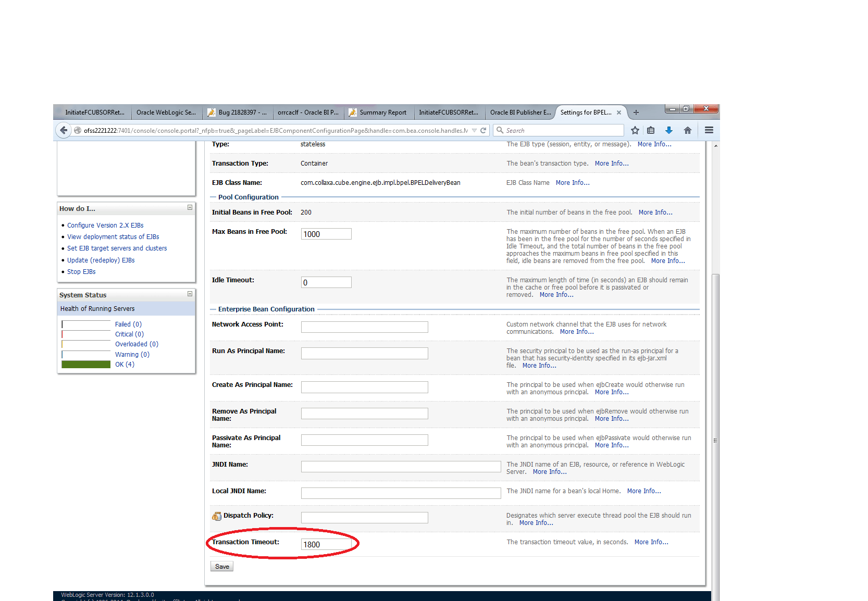Focus the Run As Principal Name field
This screenshot has width=868, height=601.
(365, 354)
